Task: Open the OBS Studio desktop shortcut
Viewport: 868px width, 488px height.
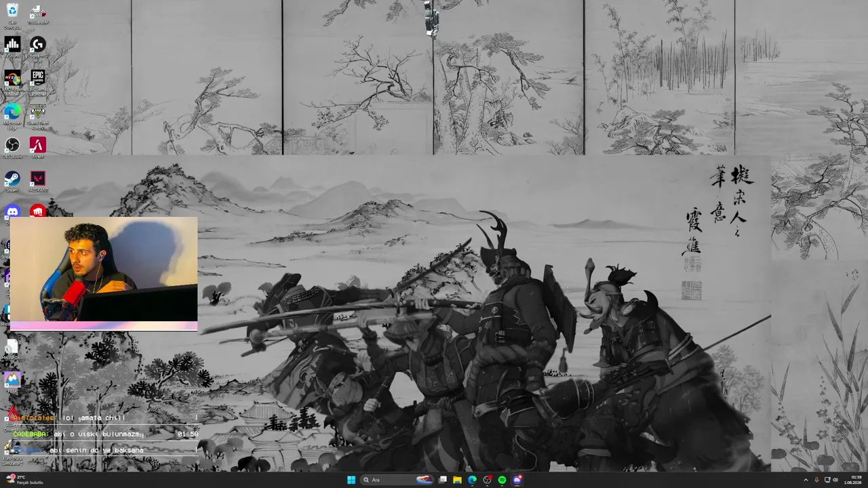Action: coord(12,148)
